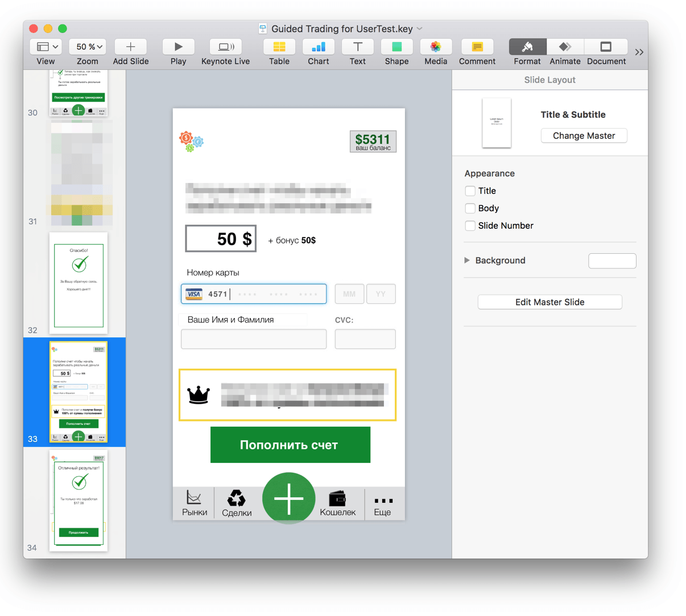Open the document title dropdown arrow
This screenshot has height=616, width=686.
[x=420, y=28]
